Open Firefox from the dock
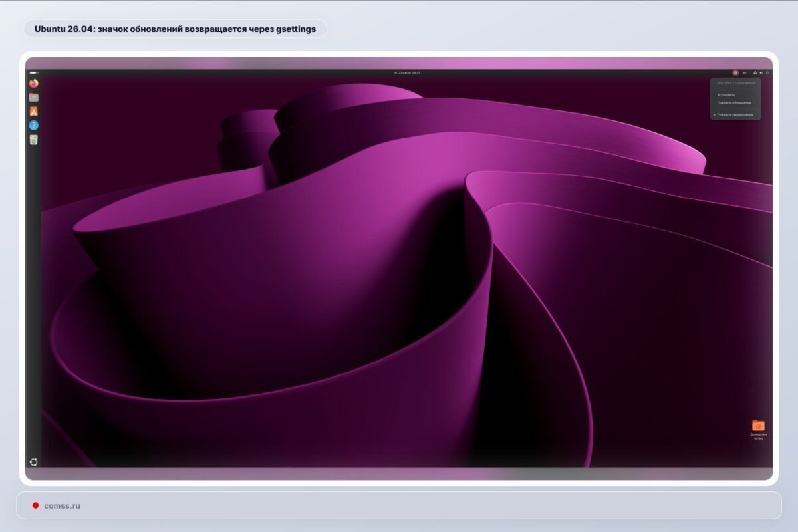This screenshot has height=532, width=798. coord(34,83)
